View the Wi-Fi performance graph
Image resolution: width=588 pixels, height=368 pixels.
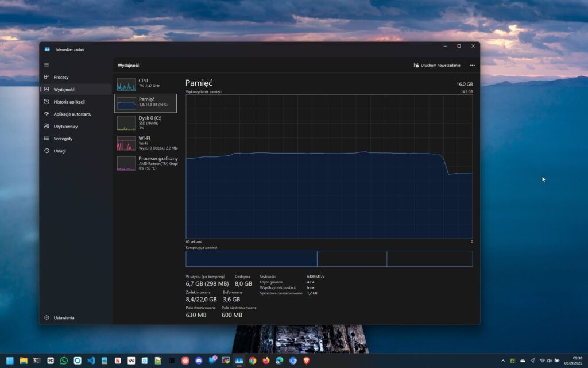145,143
